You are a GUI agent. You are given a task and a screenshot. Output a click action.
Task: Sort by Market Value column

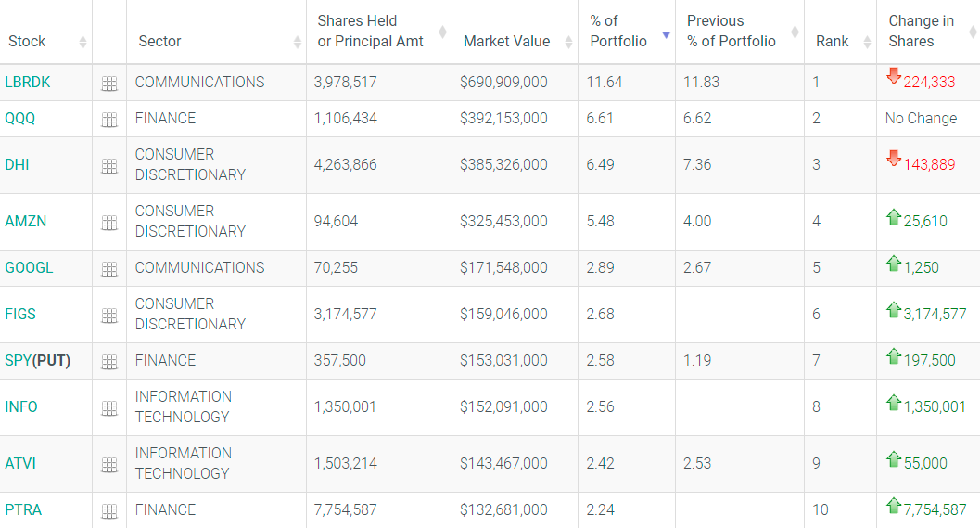[506, 41]
